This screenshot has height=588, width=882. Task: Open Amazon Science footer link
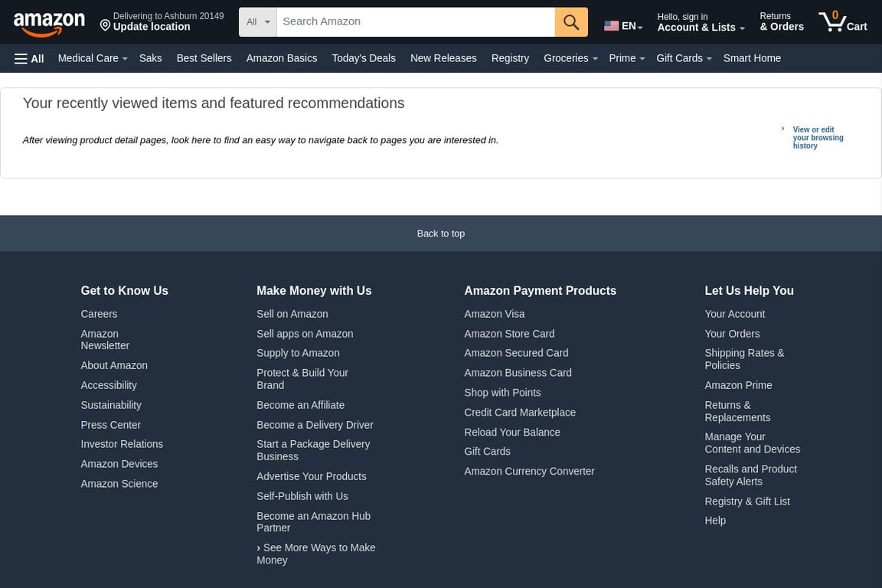click(119, 484)
